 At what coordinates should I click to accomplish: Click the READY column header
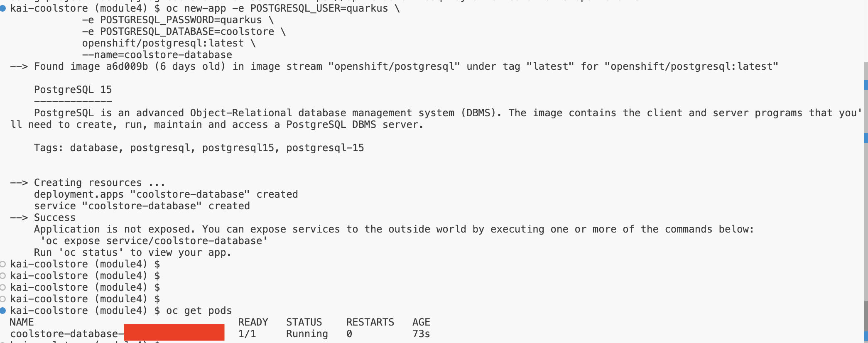point(253,322)
